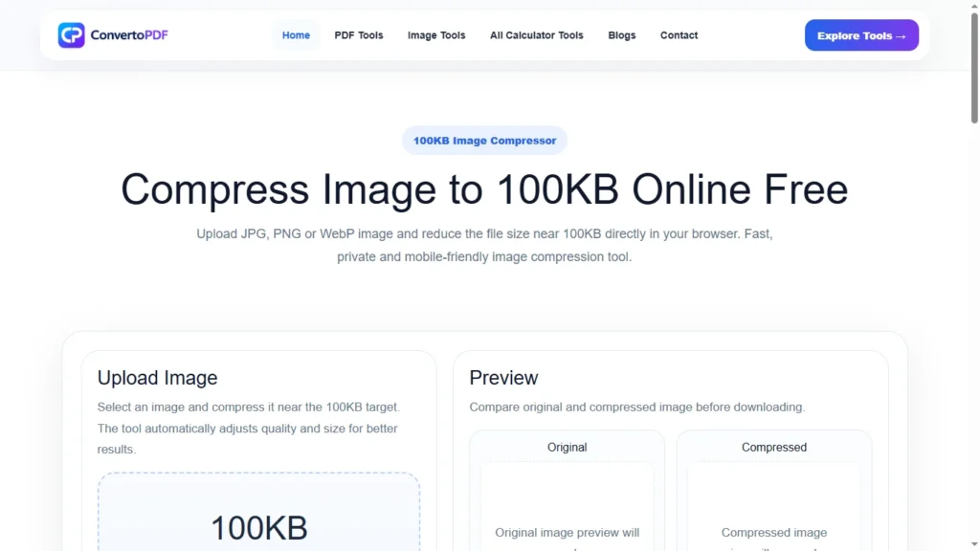Viewport: 980px width, 551px height.
Task: Click the page vertical scrollbar thumb
Action: click(x=973, y=68)
